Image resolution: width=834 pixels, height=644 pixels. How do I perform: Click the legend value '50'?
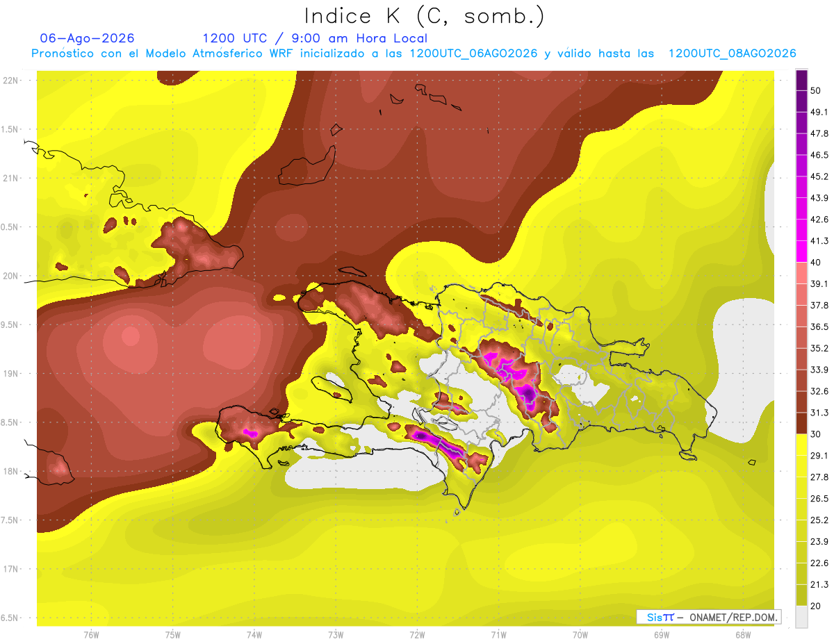point(816,90)
